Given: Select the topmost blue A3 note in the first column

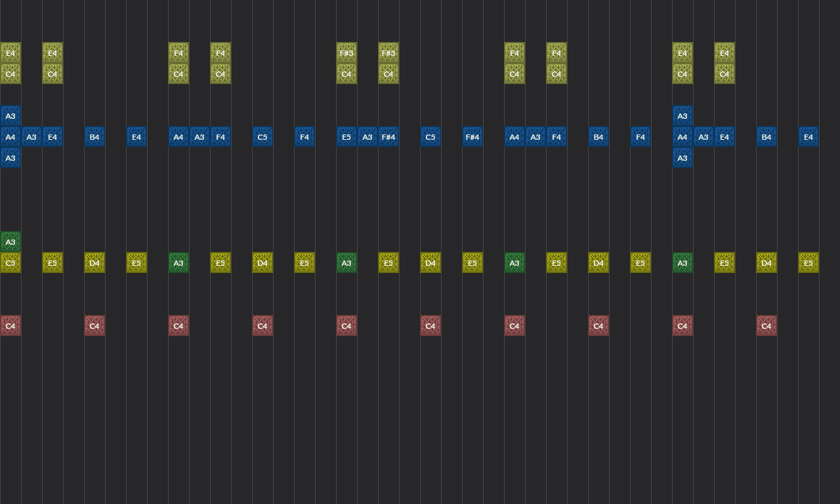Looking at the screenshot, I should pos(10,115).
